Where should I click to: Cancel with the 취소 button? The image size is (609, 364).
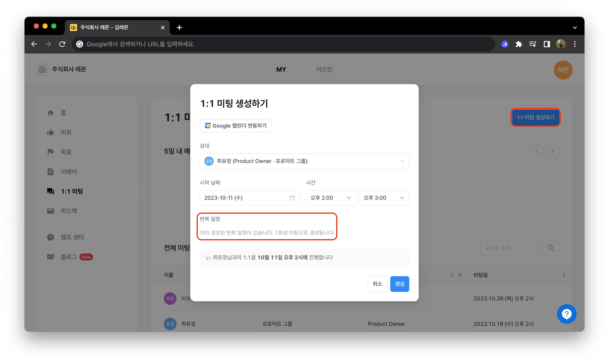pos(377,284)
